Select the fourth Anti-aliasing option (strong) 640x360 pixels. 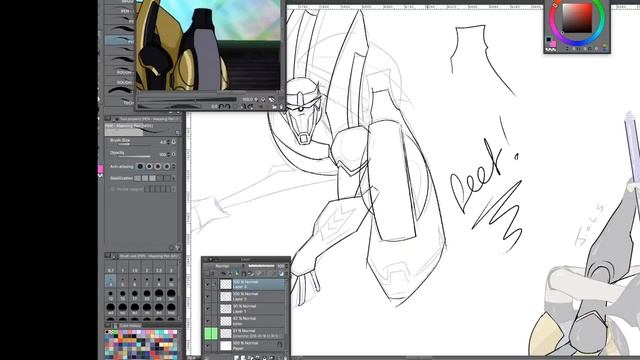(167, 167)
